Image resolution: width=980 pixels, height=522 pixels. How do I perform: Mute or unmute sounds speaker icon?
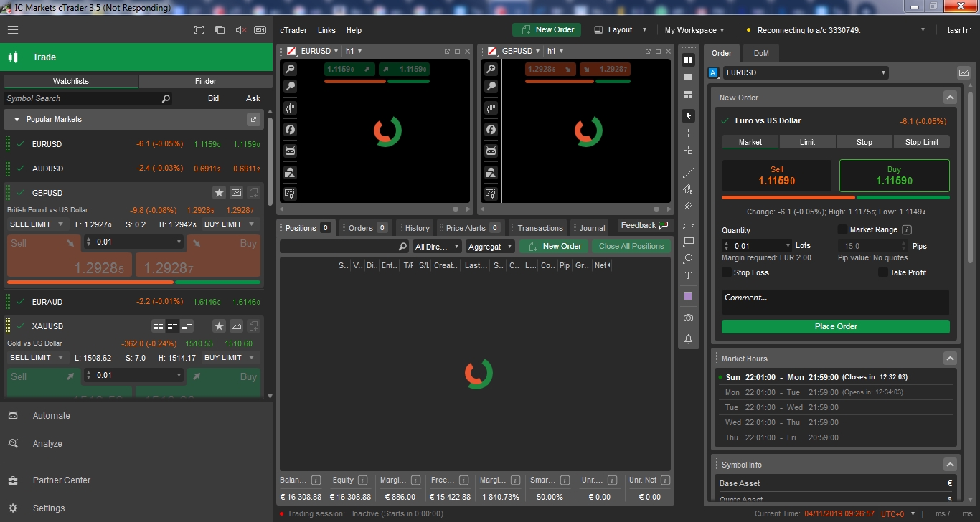pos(240,30)
